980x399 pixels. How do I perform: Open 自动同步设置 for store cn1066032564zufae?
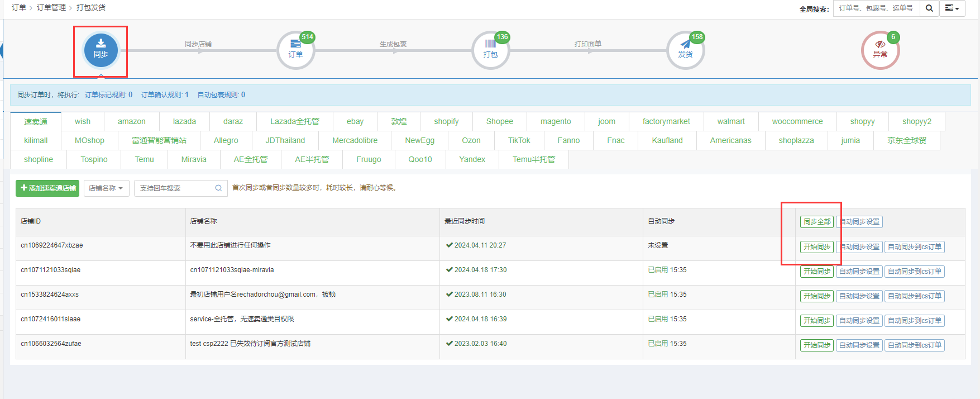click(859, 345)
